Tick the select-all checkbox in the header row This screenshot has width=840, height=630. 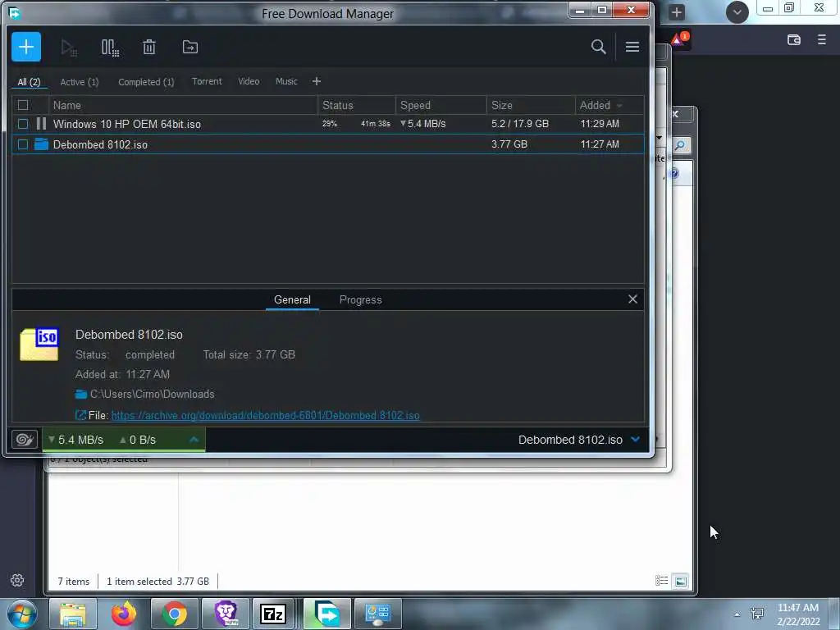[23, 105]
